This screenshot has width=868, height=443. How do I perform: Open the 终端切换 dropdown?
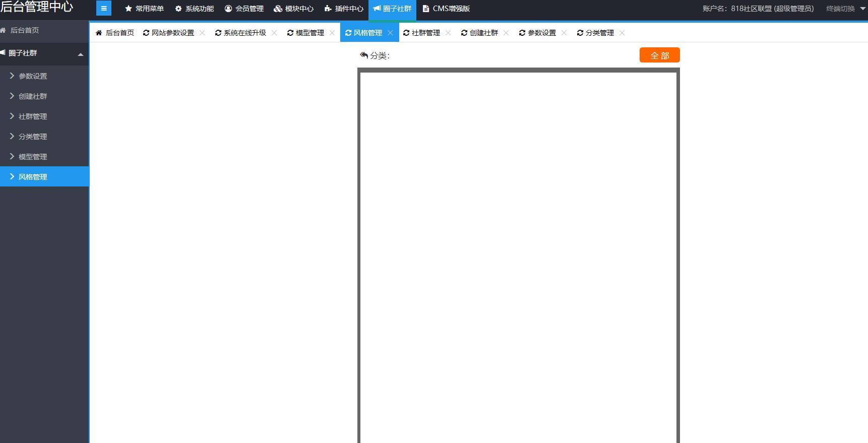[845, 9]
